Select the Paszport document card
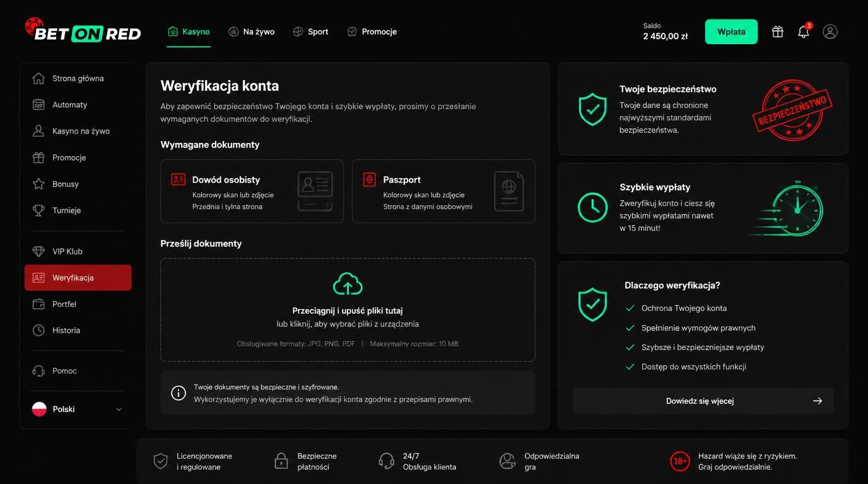868x484 pixels. [x=443, y=191]
